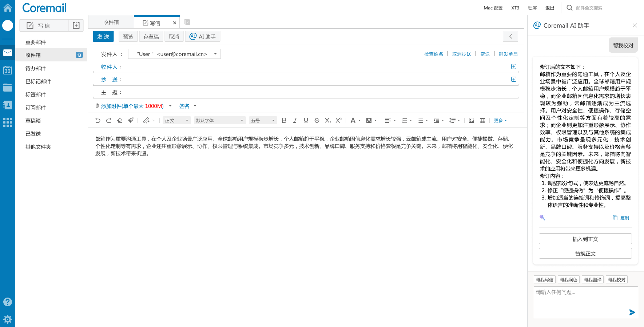The height and width of the screenshot is (327, 644).
Task: Open the 草稿箱 folder
Action: pos(33,121)
